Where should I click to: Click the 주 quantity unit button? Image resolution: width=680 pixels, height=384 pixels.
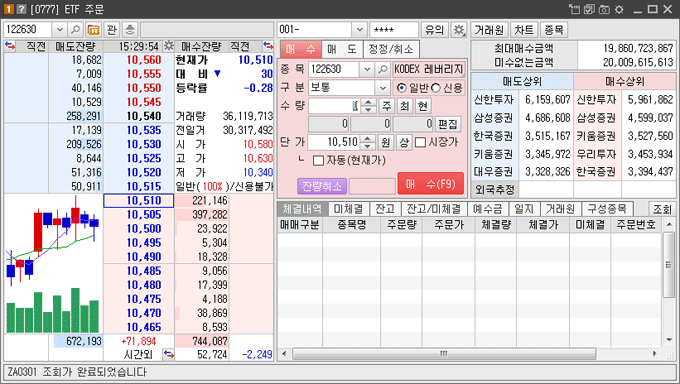(x=387, y=106)
